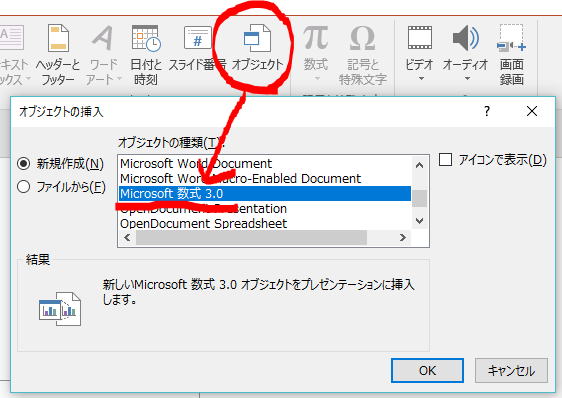Close the Insert Object dialog
Screen dimensions: 562x398
pos(532,111)
